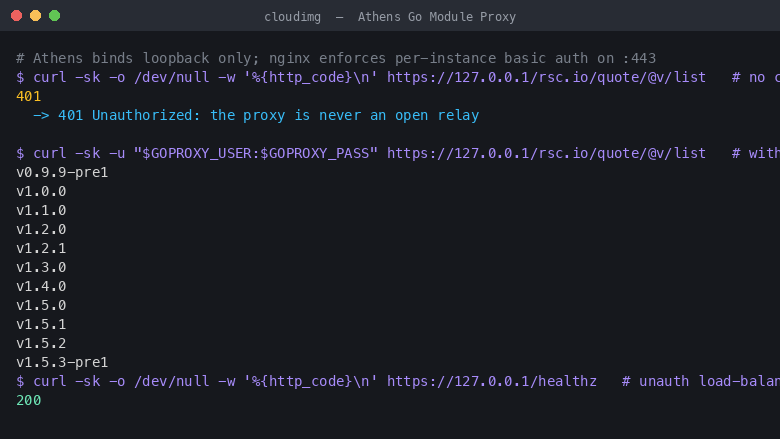The image size is (780, 439).
Task: Click the authenticated rsc.io/quote list URL
Action: point(546,154)
